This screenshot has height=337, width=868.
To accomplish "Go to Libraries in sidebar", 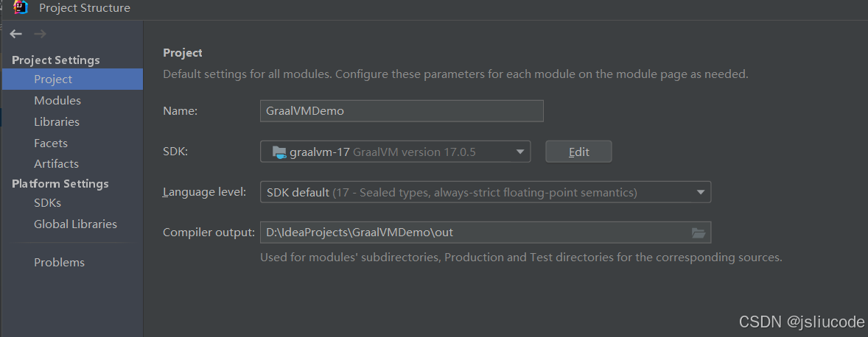I will click(x=57, y=121).
